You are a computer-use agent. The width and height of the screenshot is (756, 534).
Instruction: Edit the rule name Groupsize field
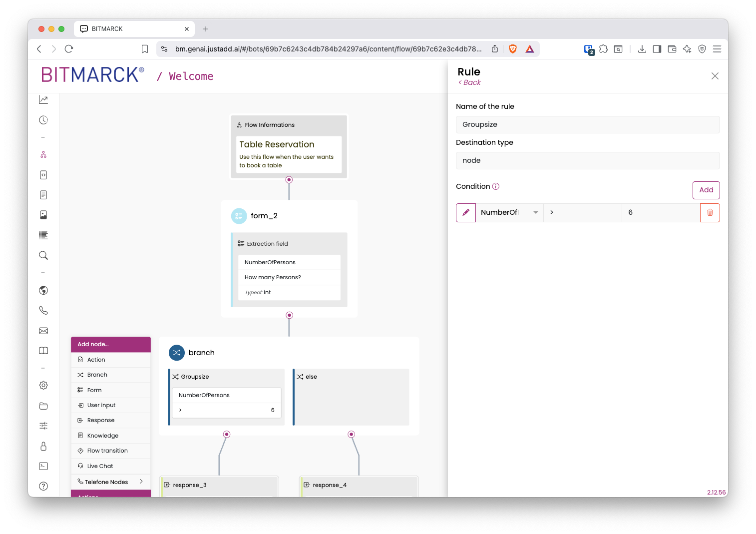588,124
